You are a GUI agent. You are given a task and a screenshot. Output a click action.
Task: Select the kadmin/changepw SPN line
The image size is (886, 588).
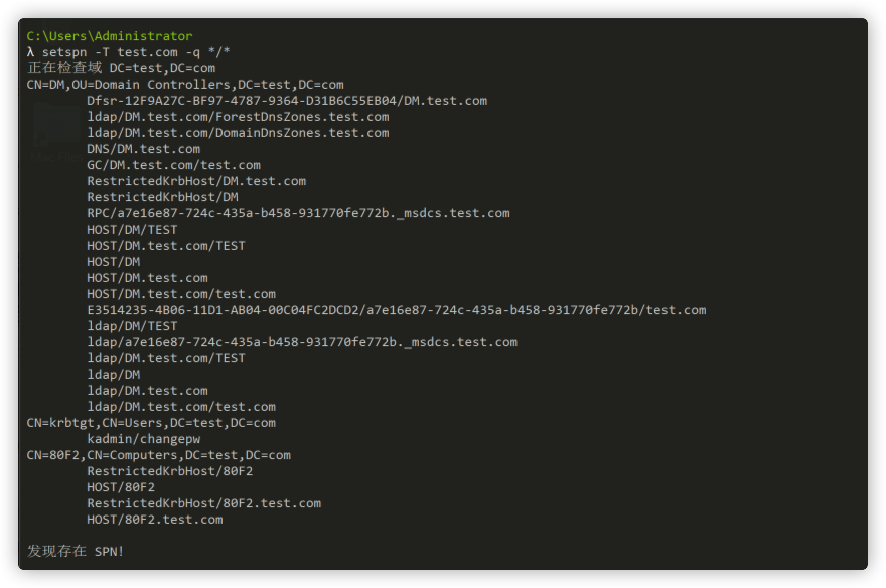143,439
